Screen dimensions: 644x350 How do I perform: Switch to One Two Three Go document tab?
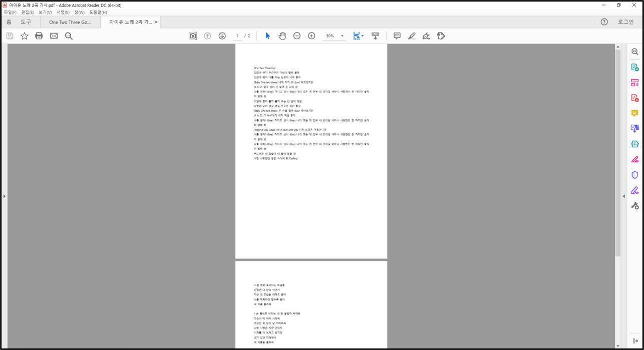(x=70, y=22)
